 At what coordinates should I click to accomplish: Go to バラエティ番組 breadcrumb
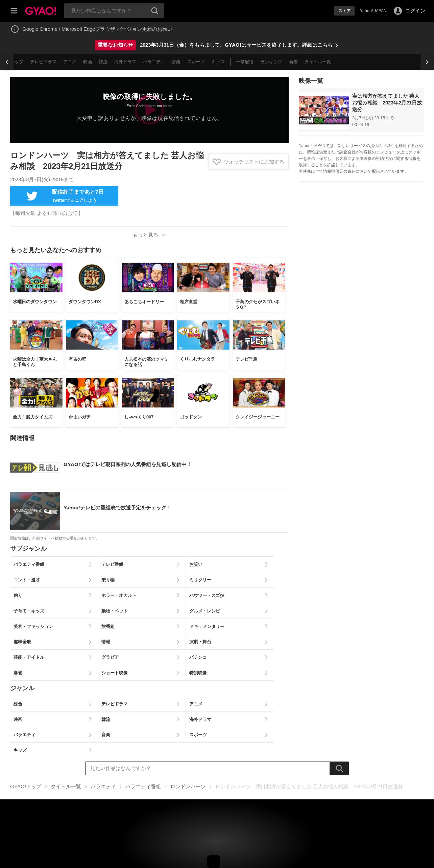click(x=143, y=787)
